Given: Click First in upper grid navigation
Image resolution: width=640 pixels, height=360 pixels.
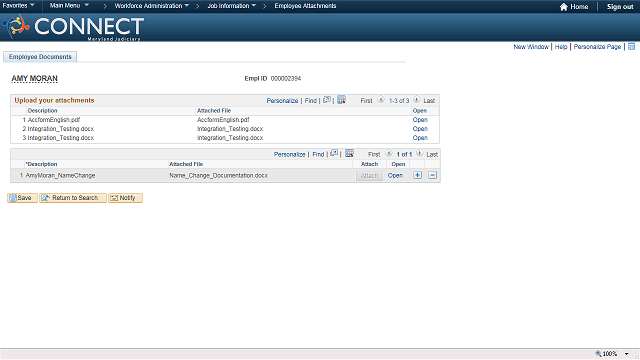Looking at the screenshot, I should (x=366, y=100).
